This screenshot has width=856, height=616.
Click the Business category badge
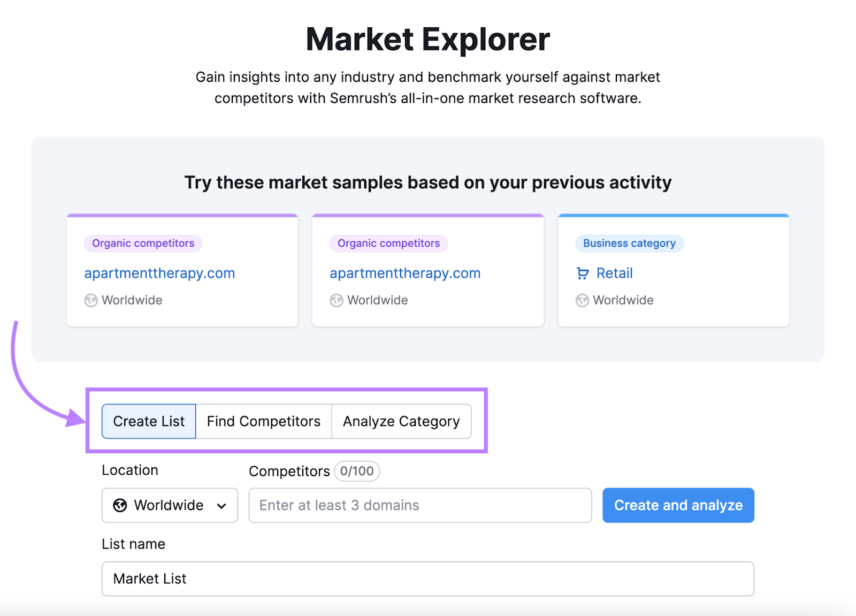[629, 243]
